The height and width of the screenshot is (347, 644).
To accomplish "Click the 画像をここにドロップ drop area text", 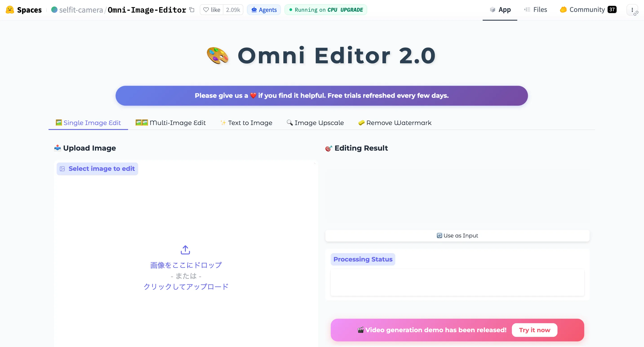I will click(186, 265).
